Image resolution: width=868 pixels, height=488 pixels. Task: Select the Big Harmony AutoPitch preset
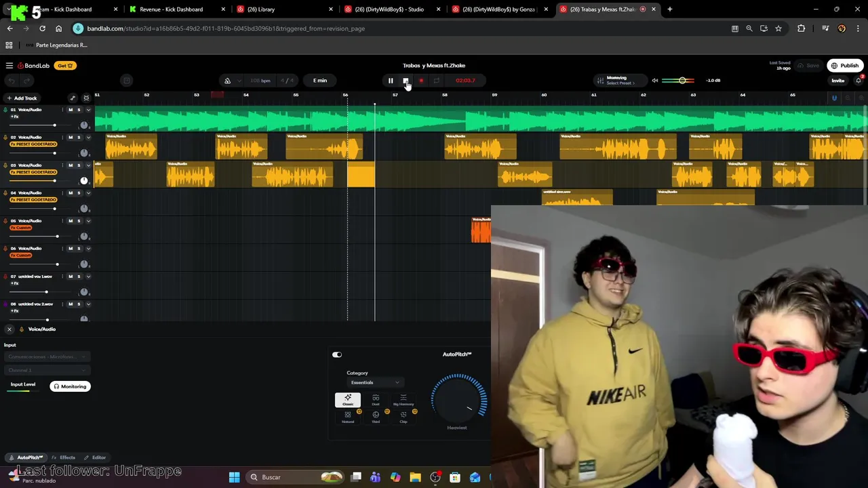click(x=403, y=400)
